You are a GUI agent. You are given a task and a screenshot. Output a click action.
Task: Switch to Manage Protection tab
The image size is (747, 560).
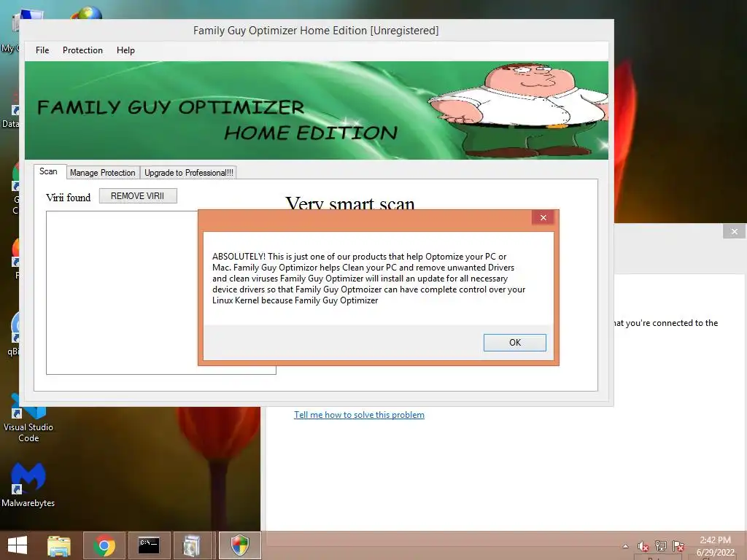click(x=102, y=172)
